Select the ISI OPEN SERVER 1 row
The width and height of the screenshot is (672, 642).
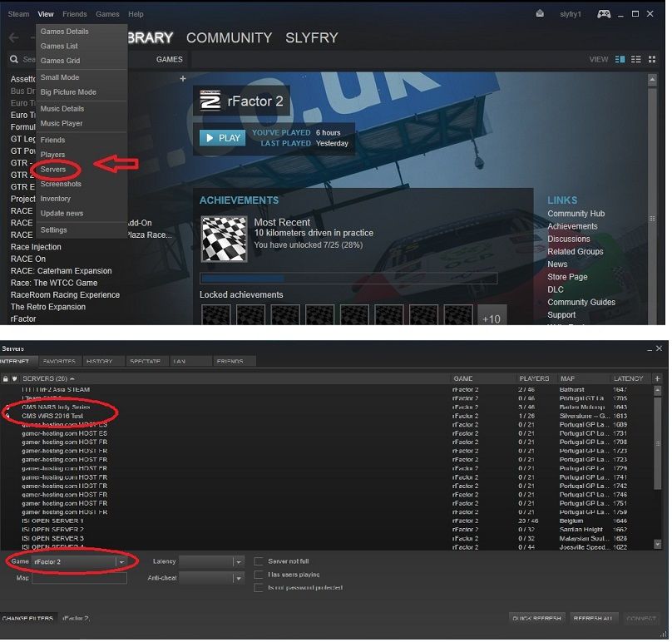coord(330,521)
